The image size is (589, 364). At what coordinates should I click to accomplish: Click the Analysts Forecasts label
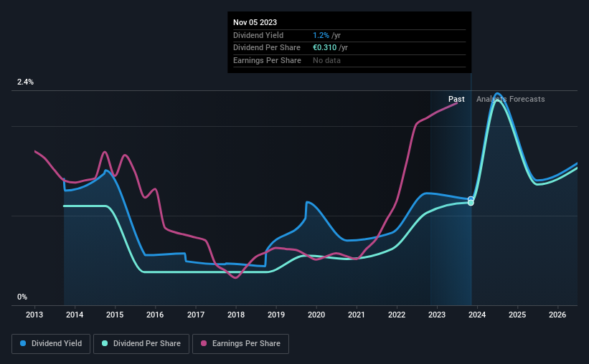click(x=511, y=99)
